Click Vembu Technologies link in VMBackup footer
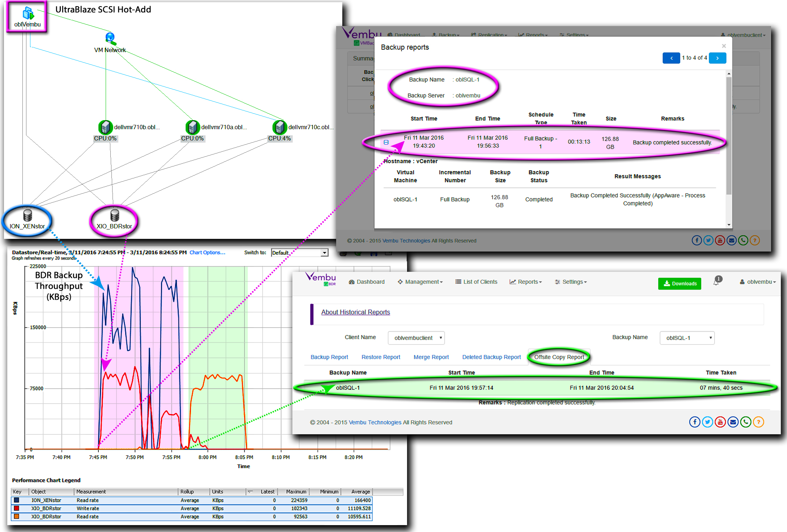Image resolution: width=787 pixels, height=532 pixels. [406, 241]
